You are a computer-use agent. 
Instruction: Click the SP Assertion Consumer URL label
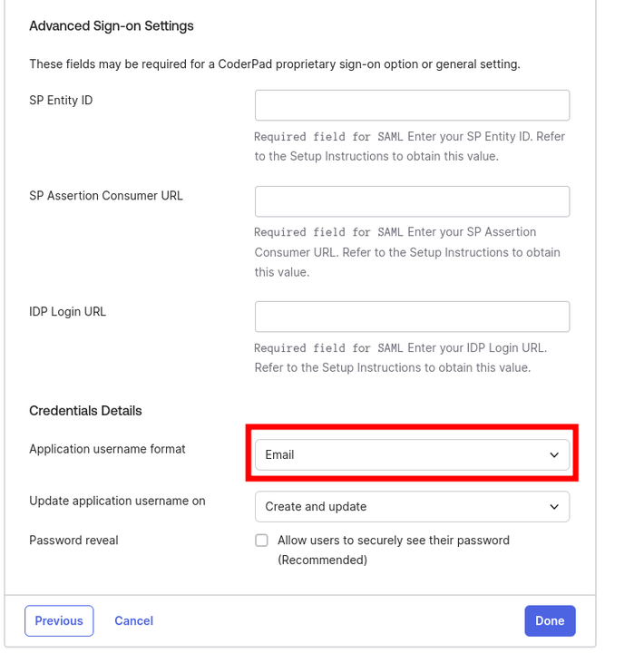[x=106, y=196]
